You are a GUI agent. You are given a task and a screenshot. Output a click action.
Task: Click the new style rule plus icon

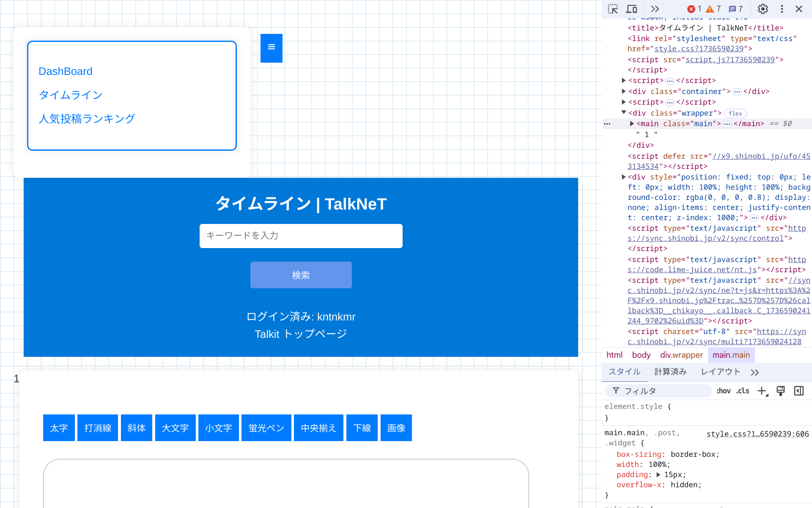[762, 391]
